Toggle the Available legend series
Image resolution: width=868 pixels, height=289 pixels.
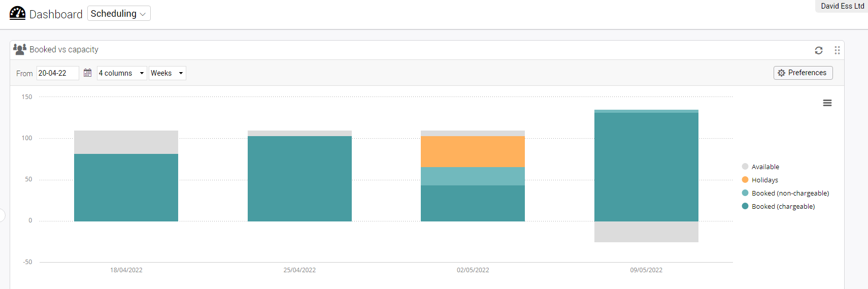tap(765, 167)
